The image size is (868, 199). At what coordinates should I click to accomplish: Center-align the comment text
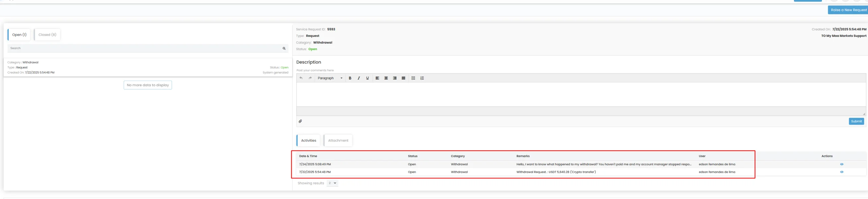pyautogui.click(x=386, y=78)
